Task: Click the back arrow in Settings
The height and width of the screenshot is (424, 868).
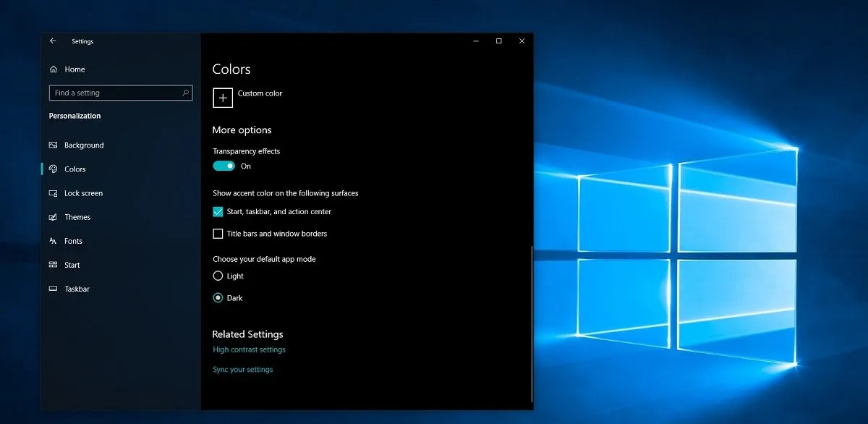Action: point(52,41)
